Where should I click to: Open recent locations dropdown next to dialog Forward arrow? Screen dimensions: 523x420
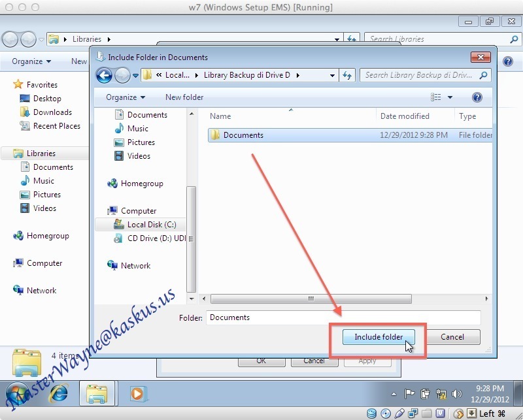[x=135, y=76]
